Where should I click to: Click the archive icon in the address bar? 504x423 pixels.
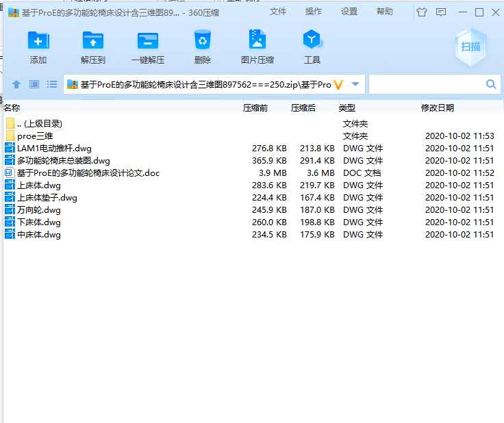73,84
